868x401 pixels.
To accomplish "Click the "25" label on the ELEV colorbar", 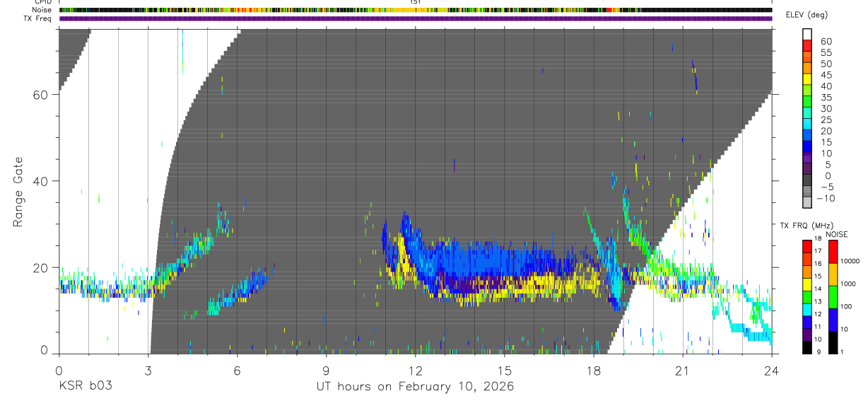I will 826,120.
